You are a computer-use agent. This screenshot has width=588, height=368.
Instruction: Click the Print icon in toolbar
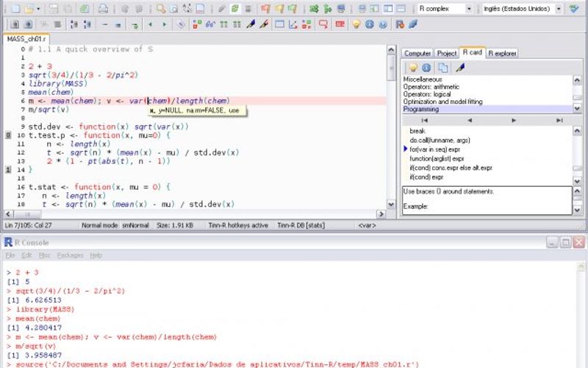(103, 9)
